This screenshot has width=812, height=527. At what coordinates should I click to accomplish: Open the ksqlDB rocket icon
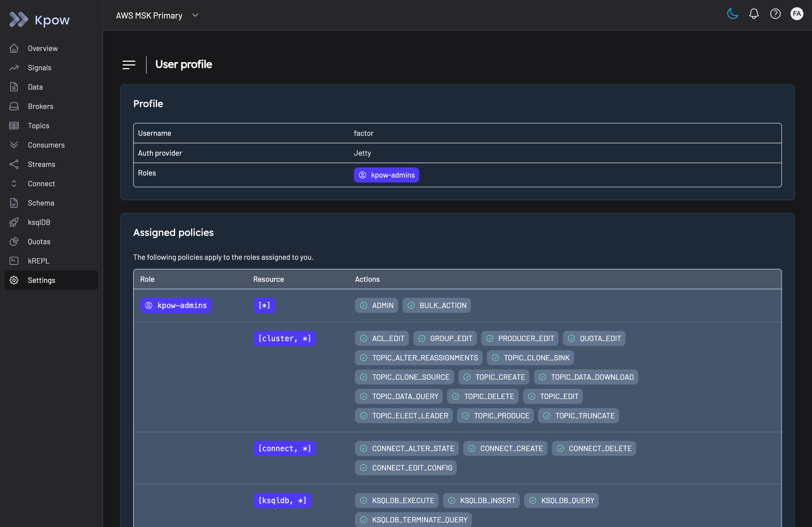click(x=14, y=222)
